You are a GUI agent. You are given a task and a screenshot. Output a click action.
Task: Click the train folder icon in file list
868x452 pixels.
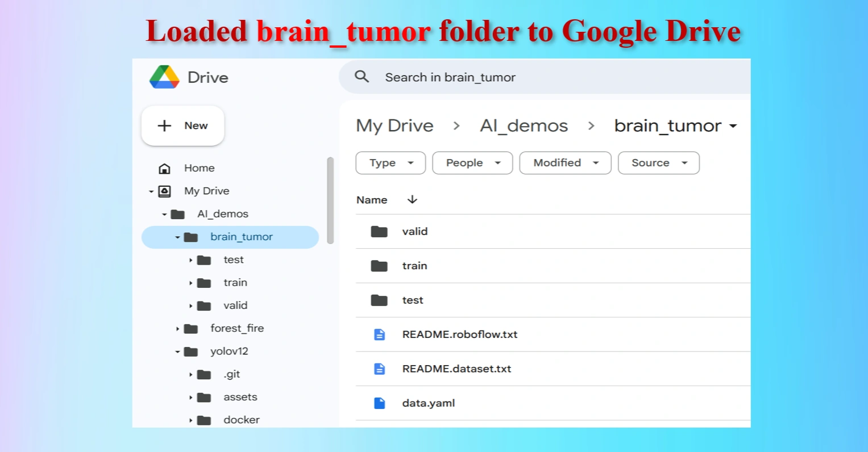[379, 266]
